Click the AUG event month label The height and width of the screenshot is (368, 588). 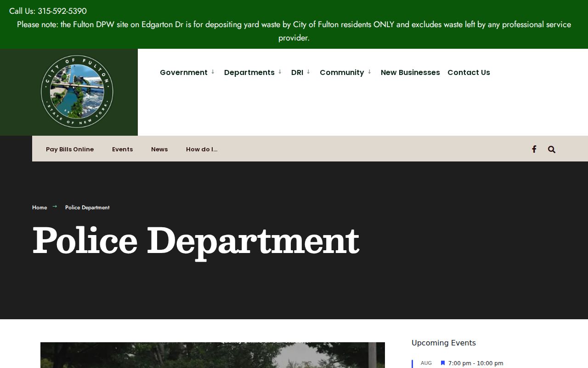[x=426, y=363]
